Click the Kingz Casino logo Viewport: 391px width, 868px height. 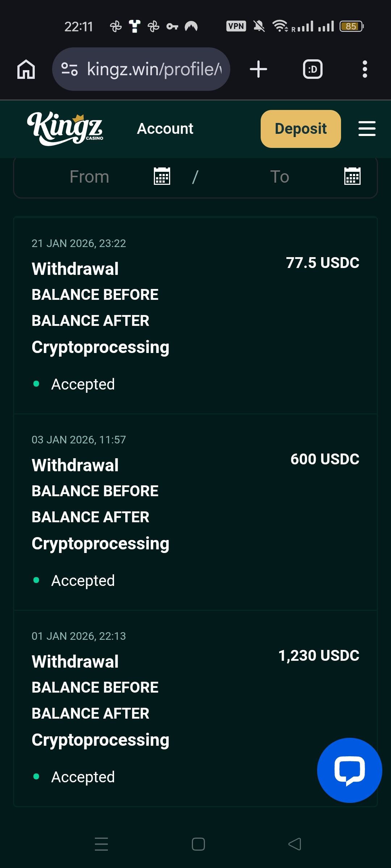[65, 129]
